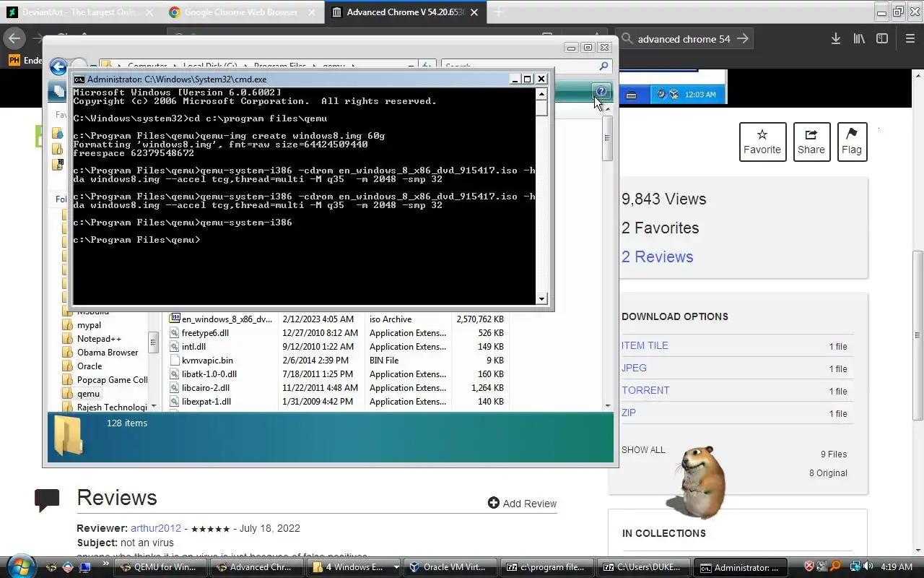Open the Windows Start orb
Screen dimensions: 924x578
tap(19, 566)
